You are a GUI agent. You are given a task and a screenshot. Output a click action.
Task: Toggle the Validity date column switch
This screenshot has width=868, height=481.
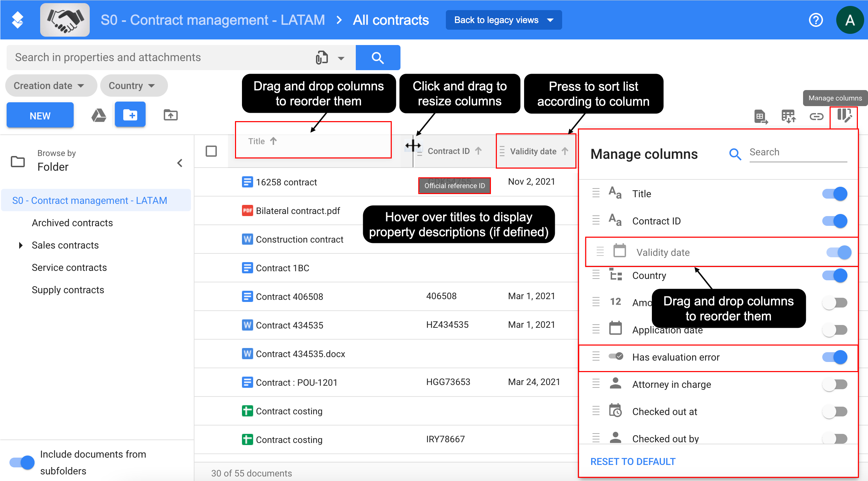click(839, 252)
